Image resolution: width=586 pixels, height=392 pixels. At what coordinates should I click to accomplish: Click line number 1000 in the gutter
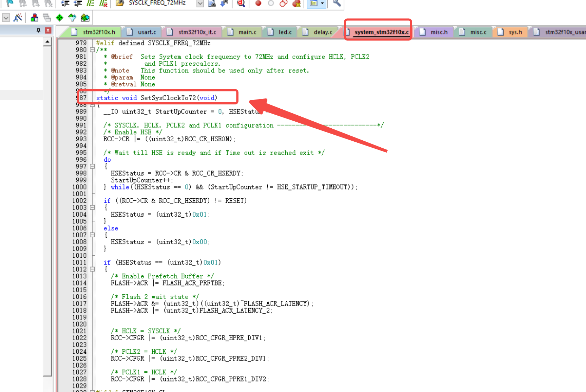(79, 187)
